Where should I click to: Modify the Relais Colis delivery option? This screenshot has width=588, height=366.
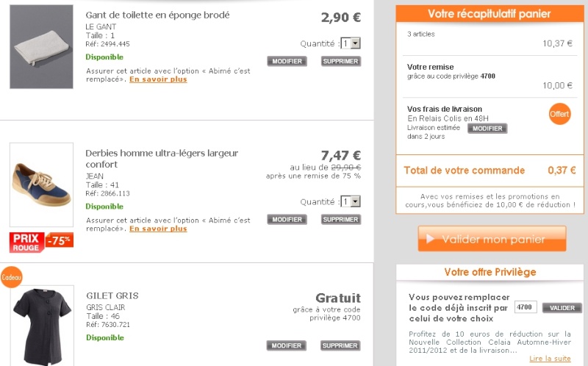(487, 129)
